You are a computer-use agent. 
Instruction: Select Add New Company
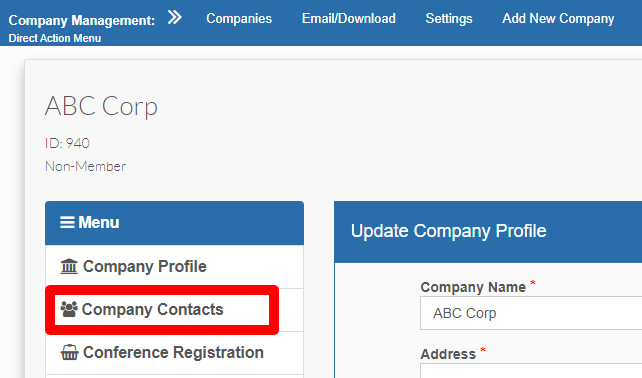558,18
